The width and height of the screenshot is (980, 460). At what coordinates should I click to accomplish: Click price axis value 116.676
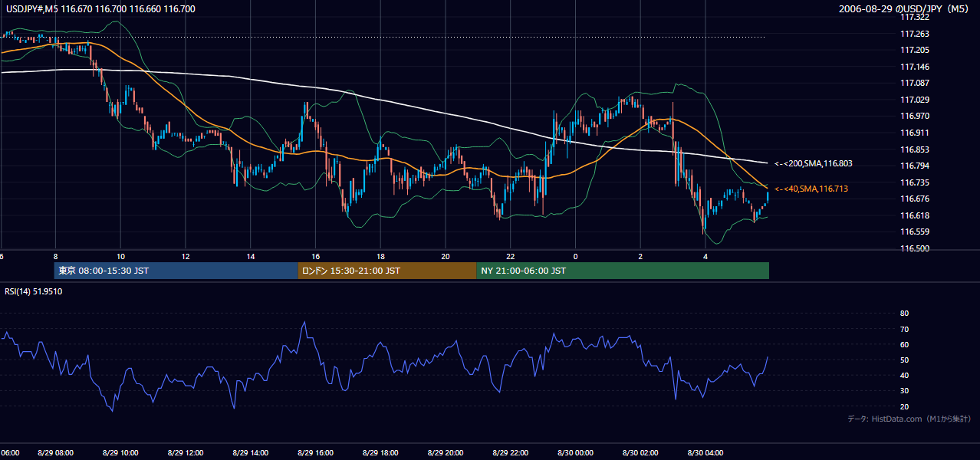(x=914, y=199)
